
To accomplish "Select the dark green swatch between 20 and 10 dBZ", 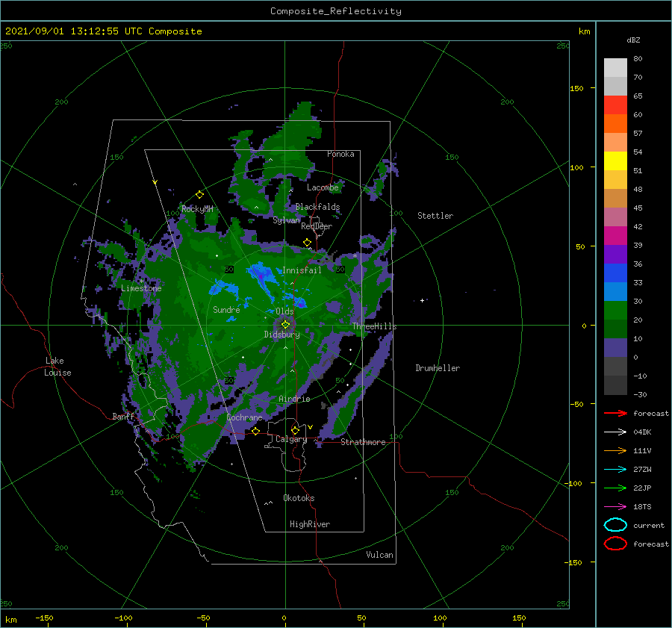I will click(615, 329).
